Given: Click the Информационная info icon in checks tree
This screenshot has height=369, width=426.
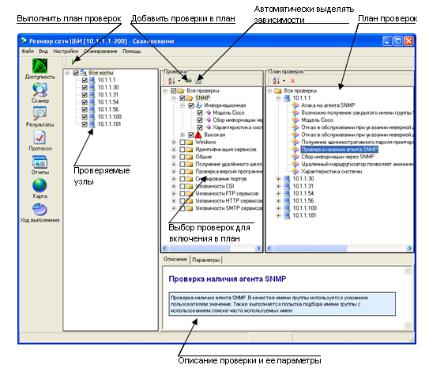Looking at the screenshot, I should (198, 105).
